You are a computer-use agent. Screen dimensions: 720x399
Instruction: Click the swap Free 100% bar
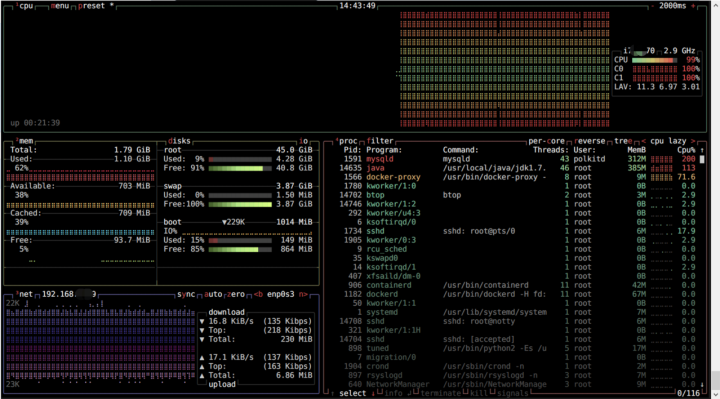240,204
